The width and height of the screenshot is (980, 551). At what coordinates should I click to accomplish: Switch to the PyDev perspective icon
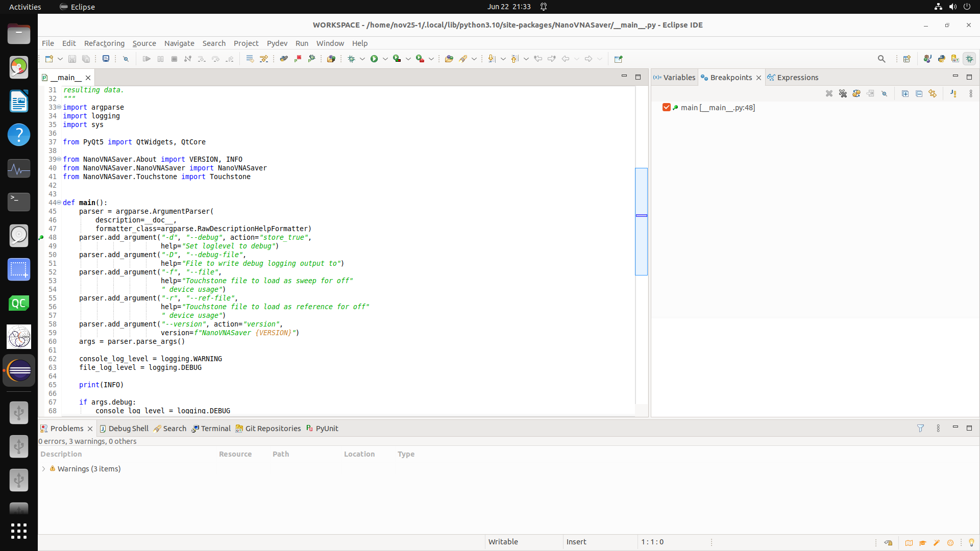point(942,59)
